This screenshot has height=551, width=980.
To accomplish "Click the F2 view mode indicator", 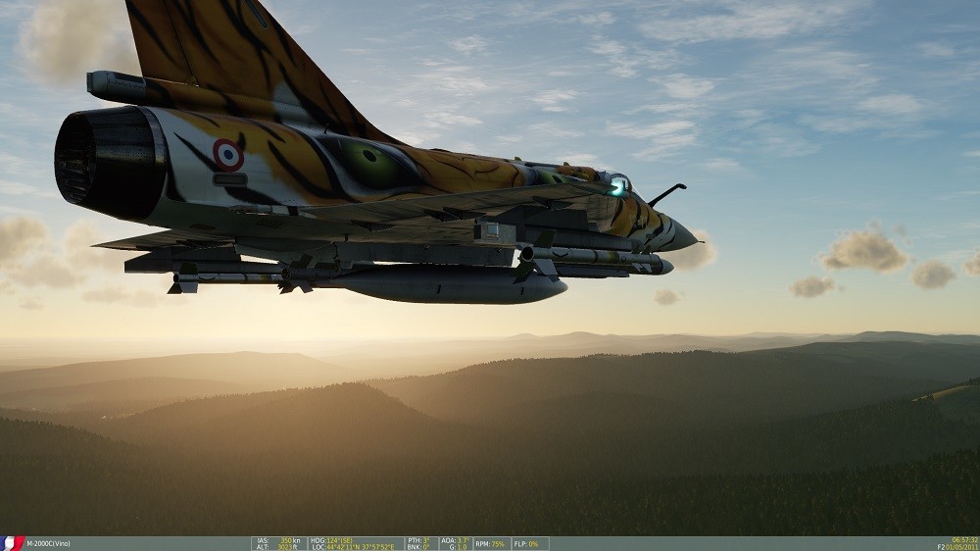I will pos(941,547).
